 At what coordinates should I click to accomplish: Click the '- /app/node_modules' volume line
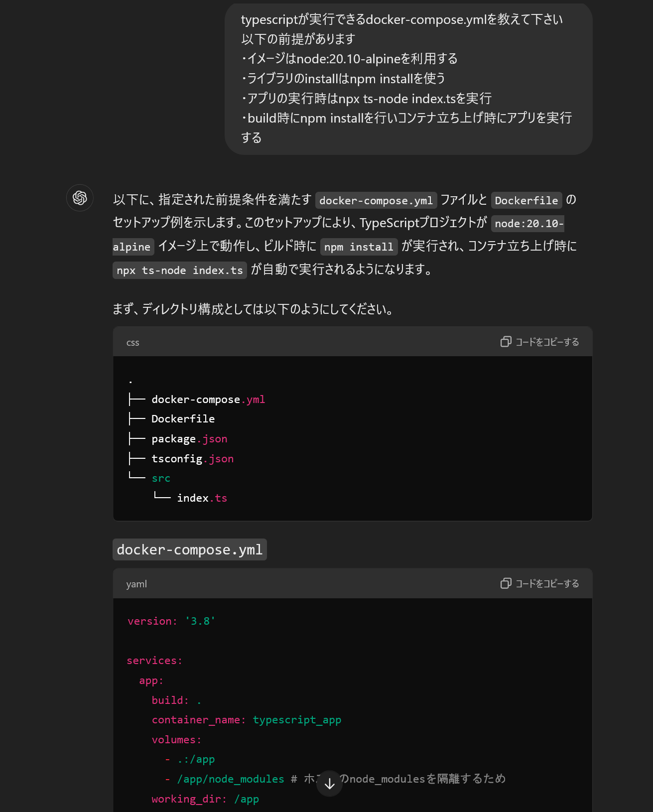tap(225, 779)
